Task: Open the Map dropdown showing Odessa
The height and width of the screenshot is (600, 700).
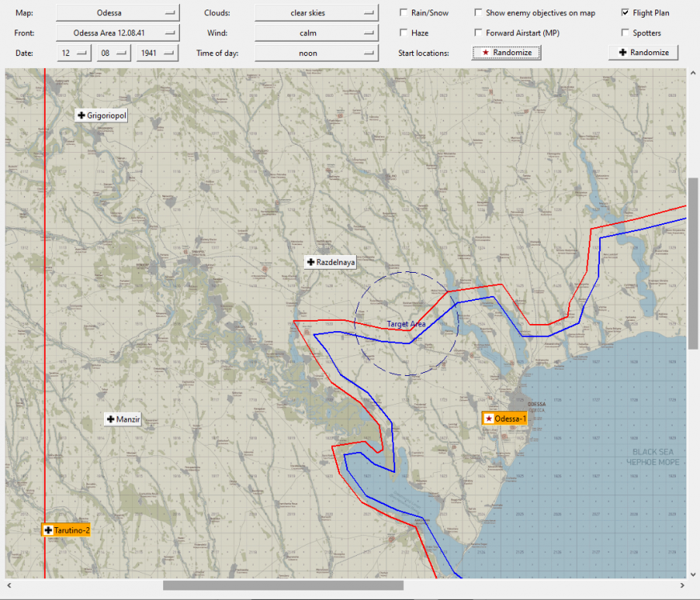Action: coord(118,14)
